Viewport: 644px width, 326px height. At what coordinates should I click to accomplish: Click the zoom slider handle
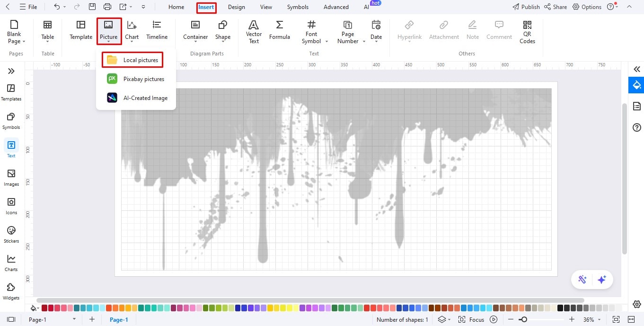pyautogui.click(x=523, y=320)
